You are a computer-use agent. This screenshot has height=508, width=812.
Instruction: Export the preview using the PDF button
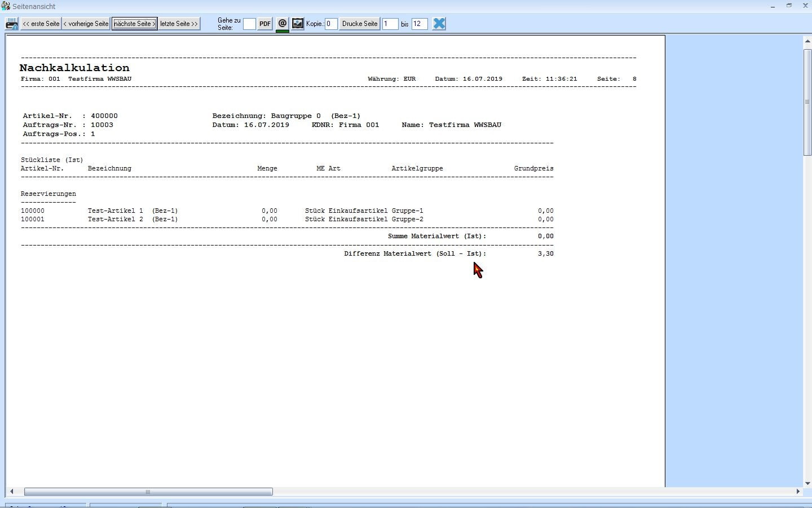265,24
